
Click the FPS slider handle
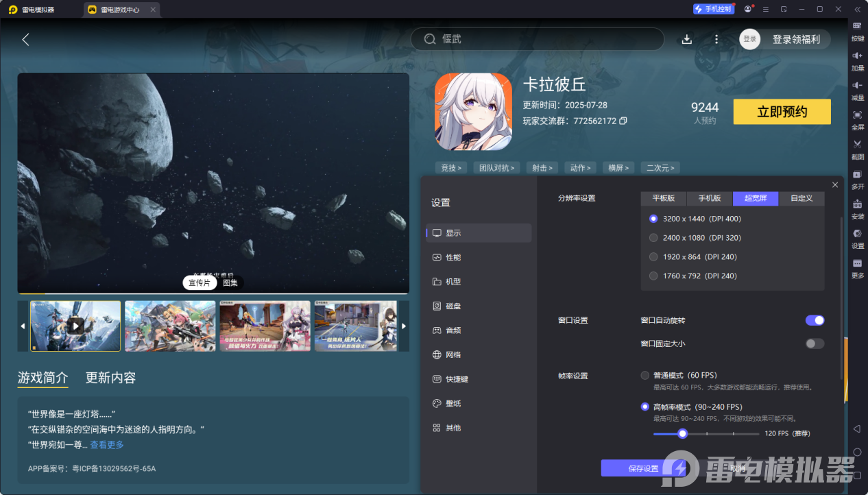click(682, 433)
